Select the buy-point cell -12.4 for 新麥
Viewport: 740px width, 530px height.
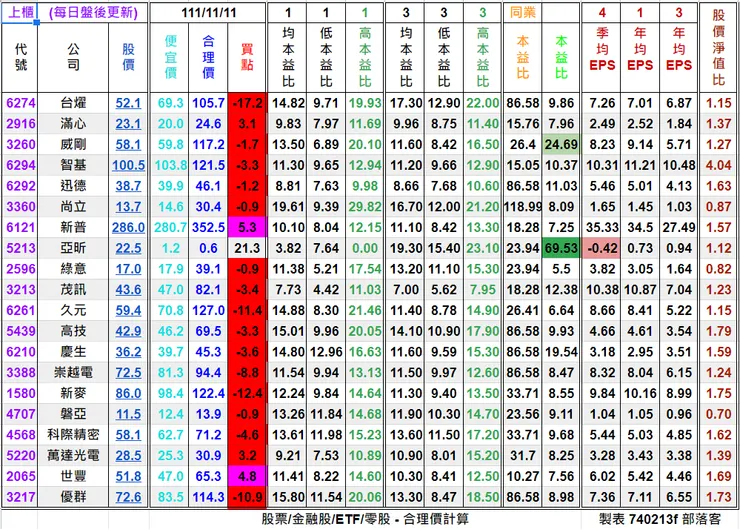(x=247, y=393)
